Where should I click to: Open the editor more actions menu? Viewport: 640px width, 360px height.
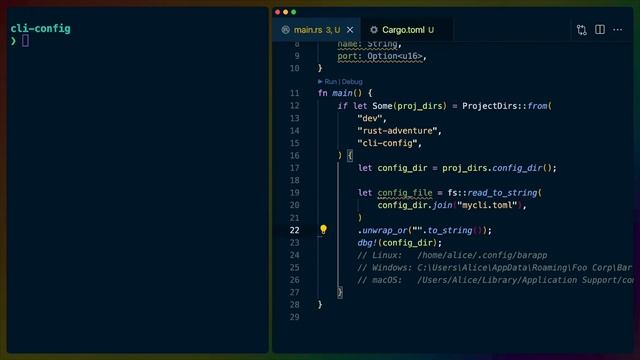pos(618,29)
